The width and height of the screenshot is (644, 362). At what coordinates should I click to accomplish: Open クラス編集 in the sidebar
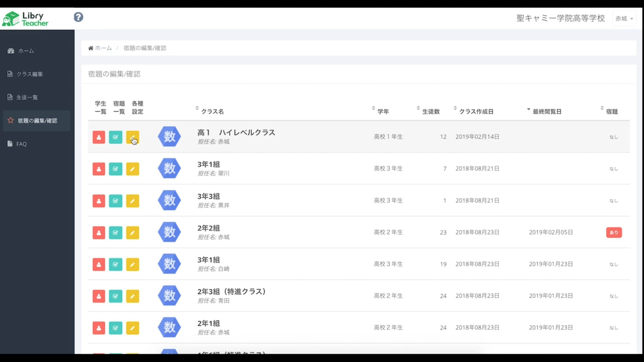(x=29, y=74)
